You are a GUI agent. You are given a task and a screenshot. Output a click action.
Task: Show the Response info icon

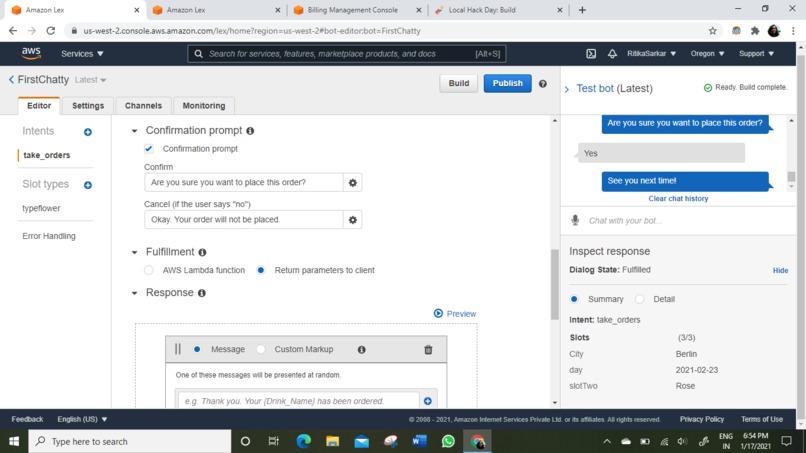pos(202,293)
